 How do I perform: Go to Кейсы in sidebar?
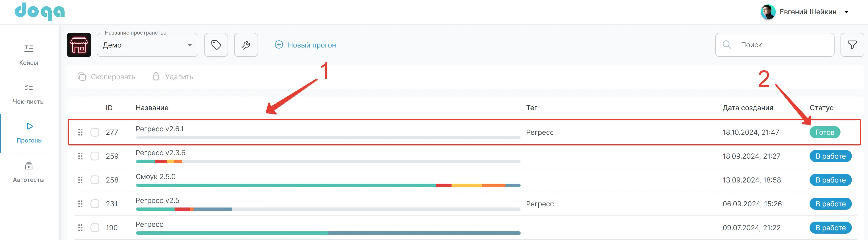[x=29, y=55]
